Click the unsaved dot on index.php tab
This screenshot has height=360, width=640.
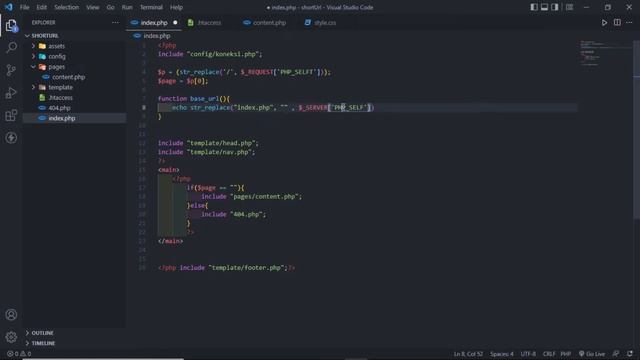tap(175, 23)
